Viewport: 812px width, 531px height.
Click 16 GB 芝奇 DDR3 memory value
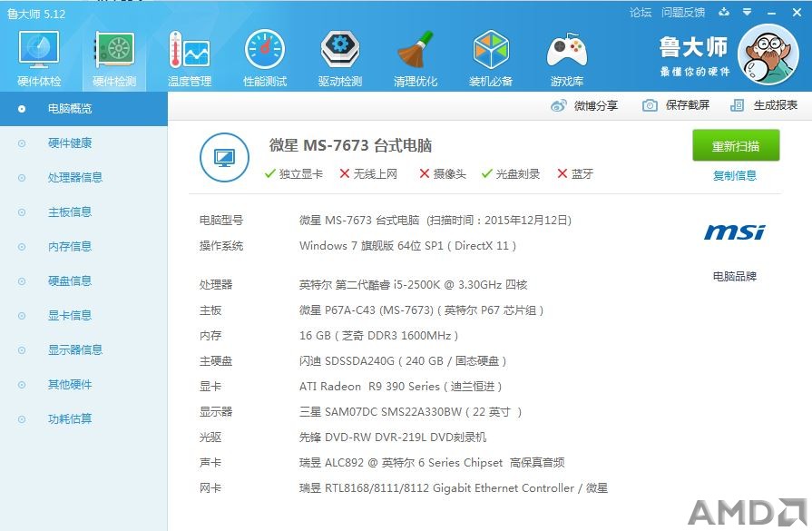click(x=378, y=335)
